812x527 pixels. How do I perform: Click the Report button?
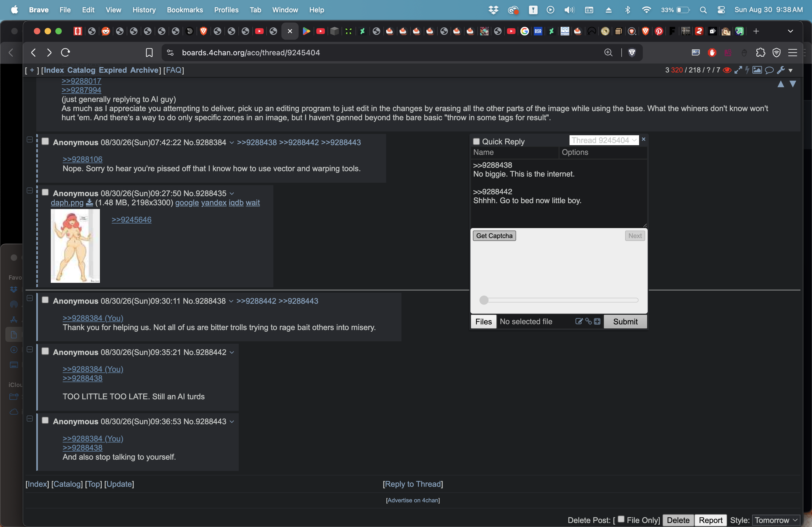point(711,520)
